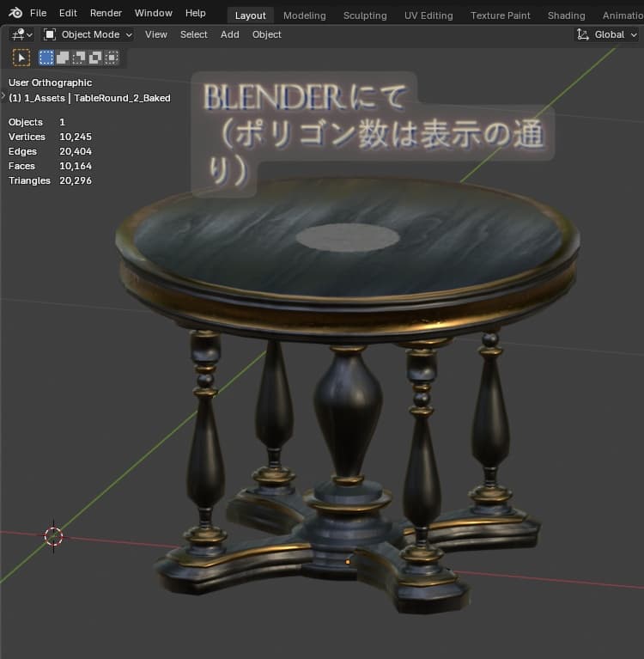Switch to the Sculpting workspace tab
The height and width of the screenshot is (659, 644).
tap(365, 15)
